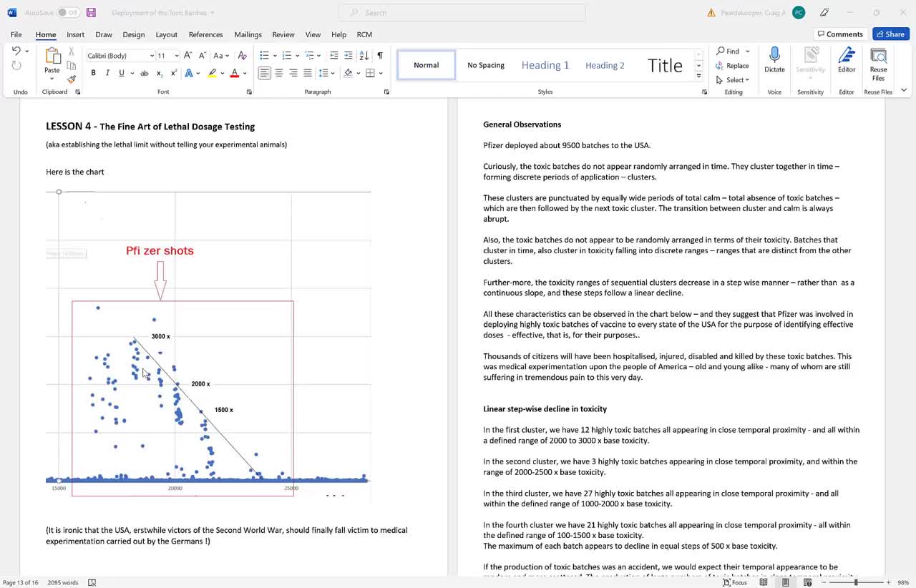Open the Find dropdown arrow

click(x=748, y=52)
